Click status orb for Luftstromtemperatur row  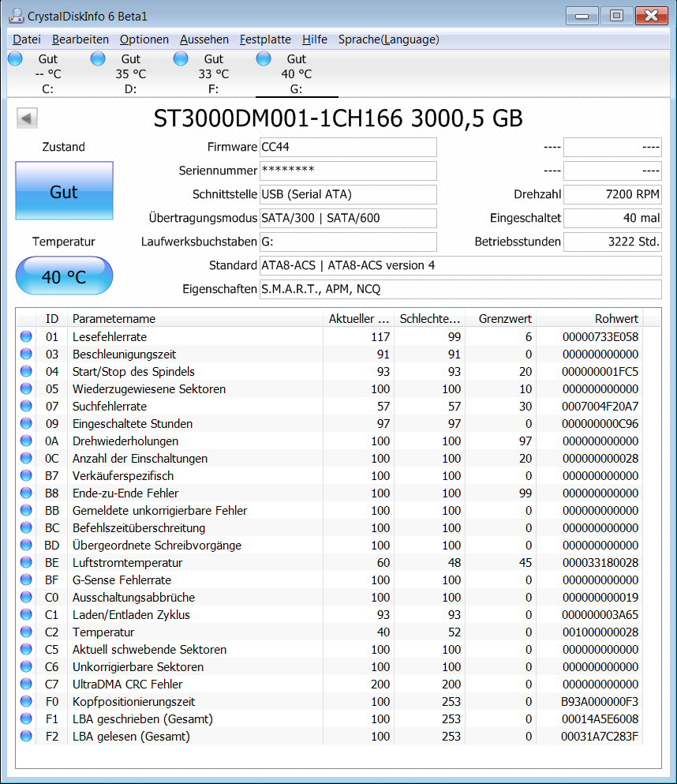tap(26, 562)
